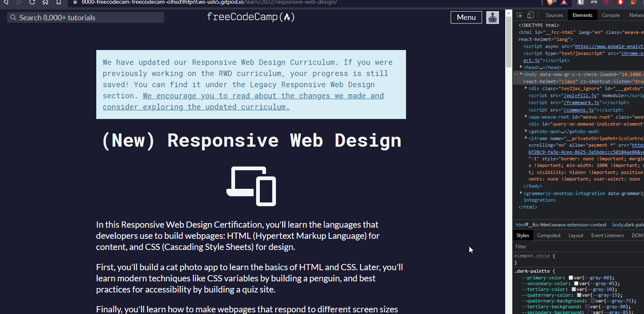
Task: Expand the grammarly-desktop-integration node
Action: click(x=521, y=193)
